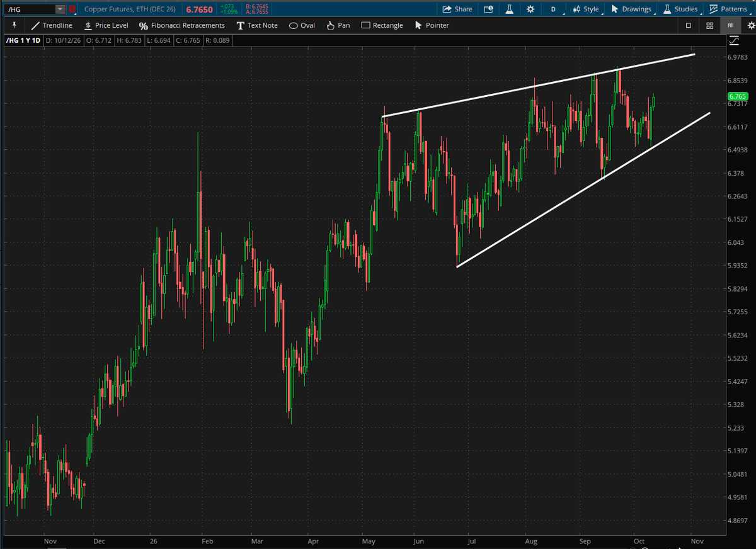The image size is (756, 549).
Task: Activate the Fibonacci Retracements tool
Action: [181, 25]
